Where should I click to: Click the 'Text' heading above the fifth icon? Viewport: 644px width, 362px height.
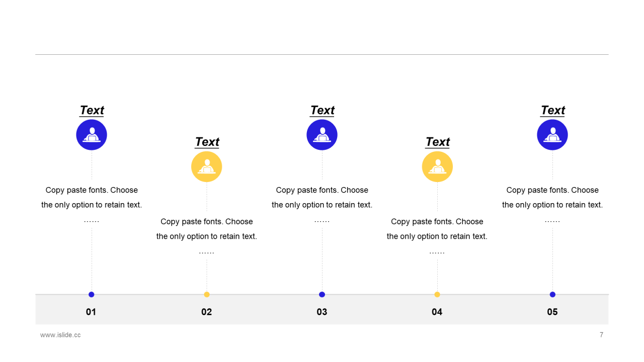click(552, 110)
